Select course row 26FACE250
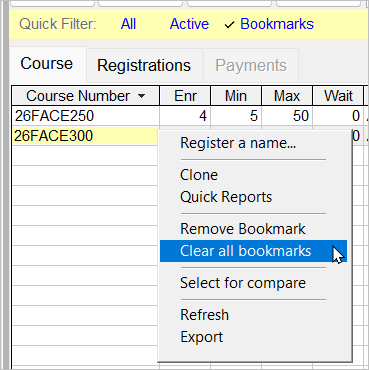Image resolution: width=369 pixels, height=370 pixels. (86, 116)
